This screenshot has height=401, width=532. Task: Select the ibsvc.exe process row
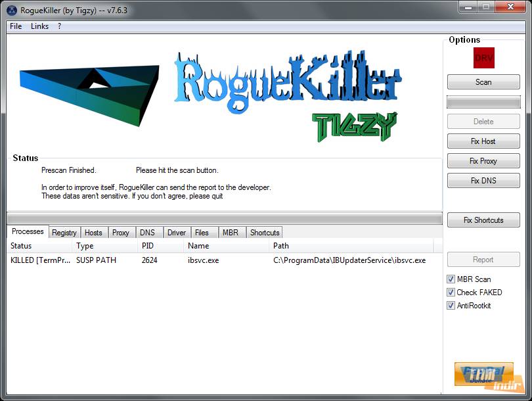point(204,260)
